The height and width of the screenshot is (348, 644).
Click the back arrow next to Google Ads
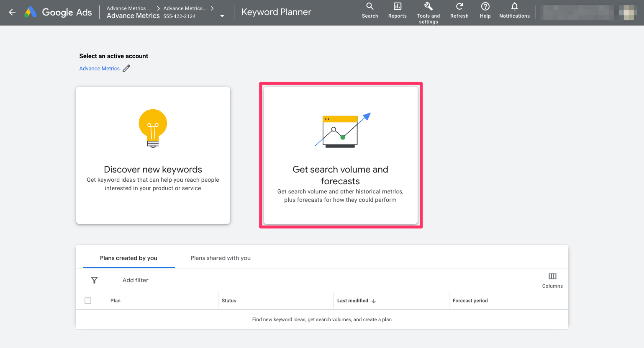pos(12,12)
